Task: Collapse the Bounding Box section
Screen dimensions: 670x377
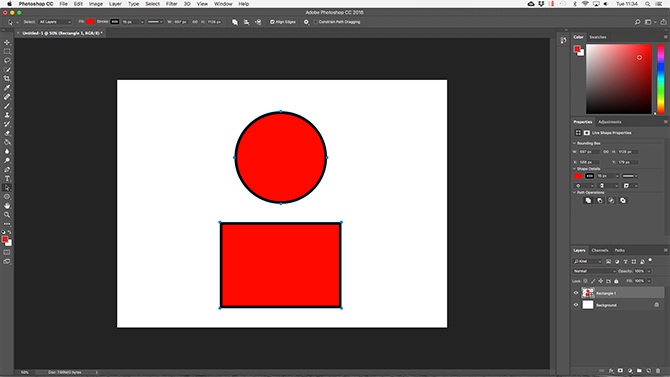Action: pyautogui.click(x=574, y=143)
